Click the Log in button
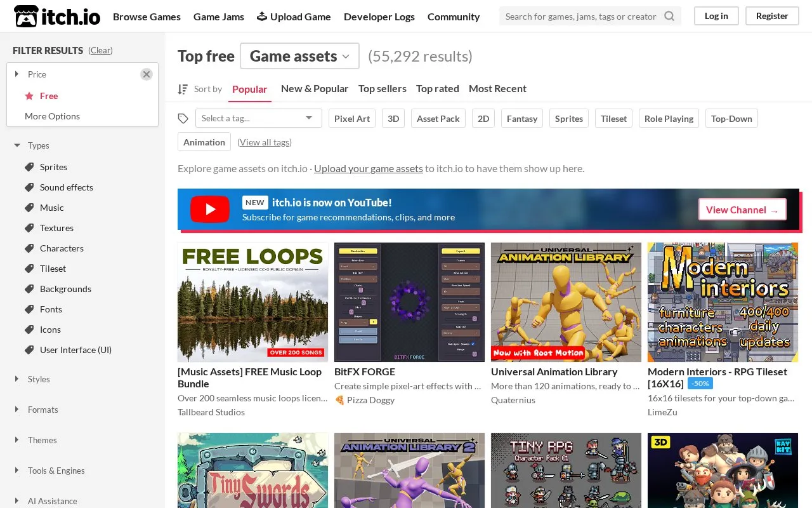The image size is (812, 508). (716, 16)
